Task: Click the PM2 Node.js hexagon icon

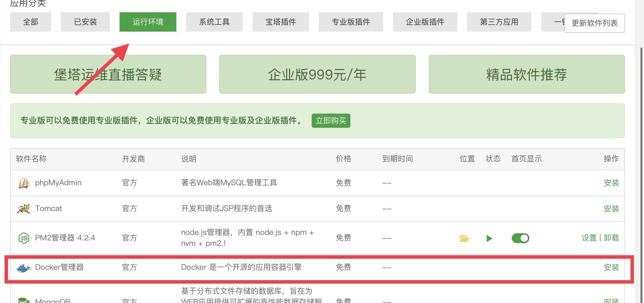Action: coord(24,238)
